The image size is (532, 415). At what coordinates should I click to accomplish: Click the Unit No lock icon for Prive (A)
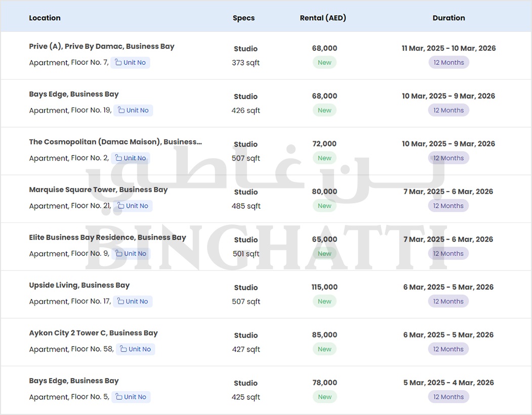pyautogui.click(x=118, y=63)
